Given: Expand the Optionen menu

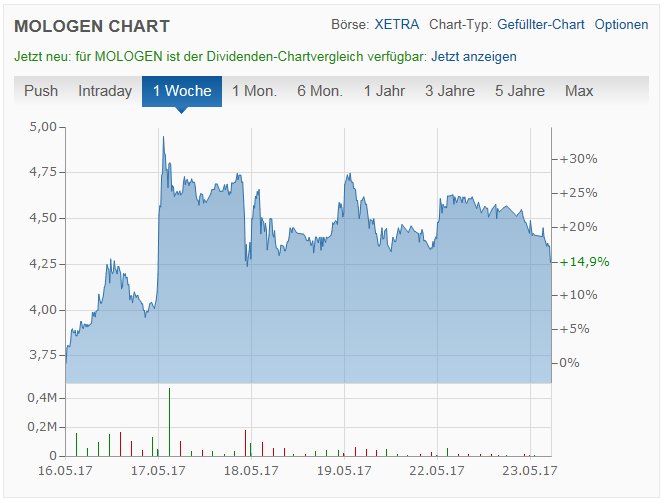Looking at the screenshot, I should (x=621, y=25).
